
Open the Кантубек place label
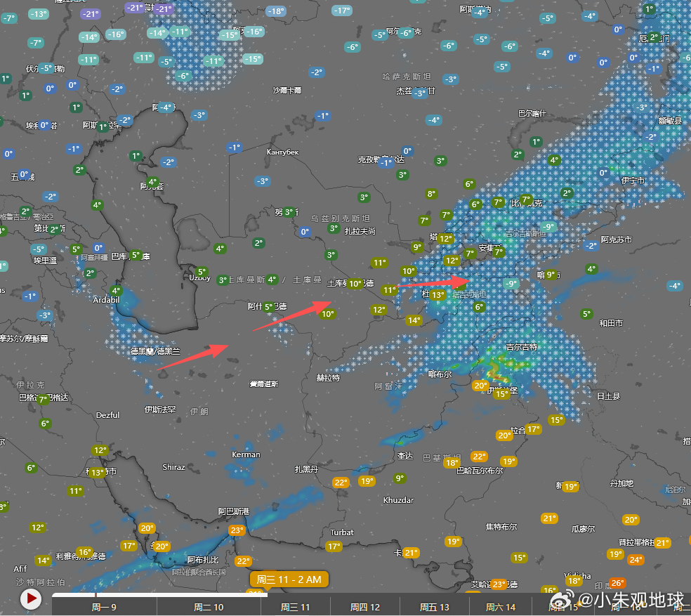pos(283,152)
